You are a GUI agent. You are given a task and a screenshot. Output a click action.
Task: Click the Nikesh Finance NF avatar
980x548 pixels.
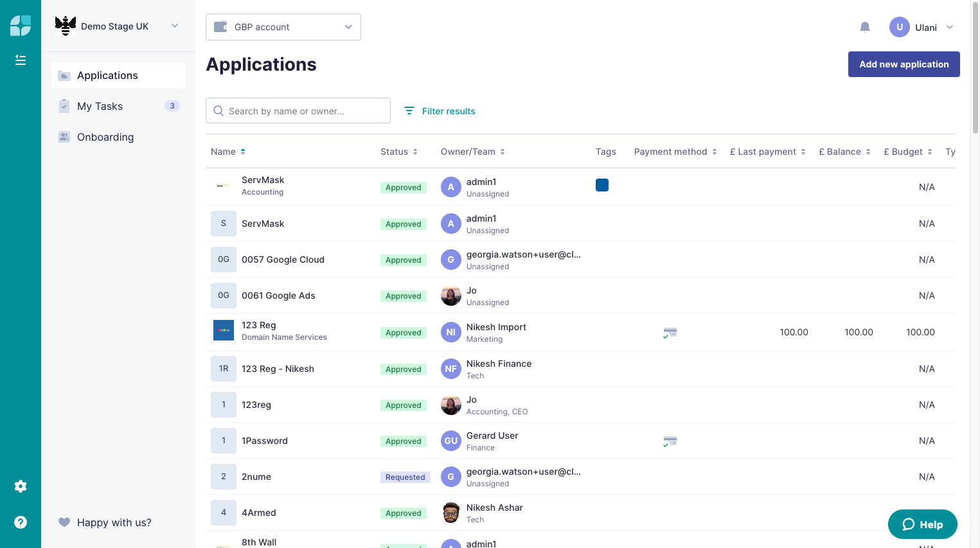(x=451, y=369)
